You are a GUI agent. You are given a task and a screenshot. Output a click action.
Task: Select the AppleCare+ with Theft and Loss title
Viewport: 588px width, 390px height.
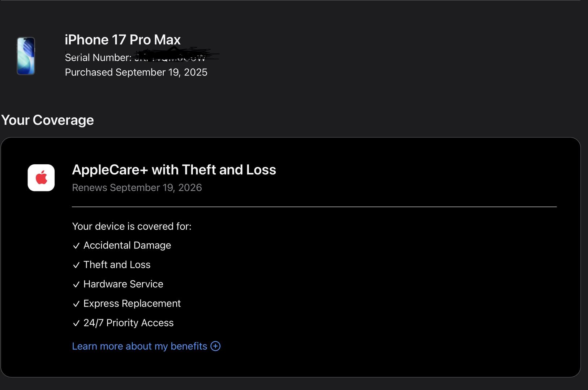[174, 170]
